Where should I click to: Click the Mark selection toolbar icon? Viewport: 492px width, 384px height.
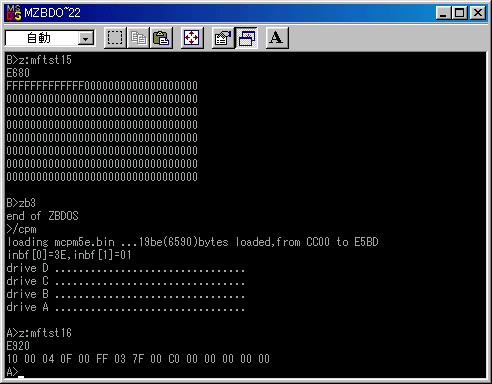(115, 38)
